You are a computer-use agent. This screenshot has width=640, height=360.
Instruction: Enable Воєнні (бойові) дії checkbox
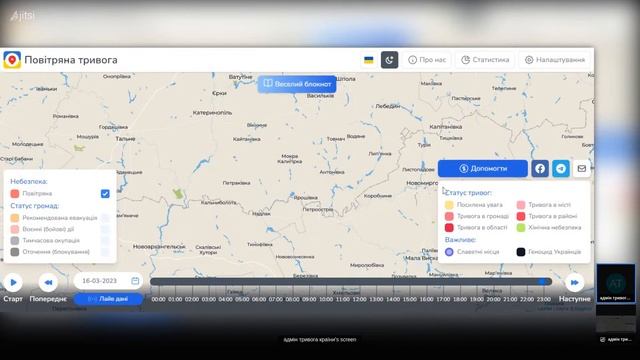(105, 229)
